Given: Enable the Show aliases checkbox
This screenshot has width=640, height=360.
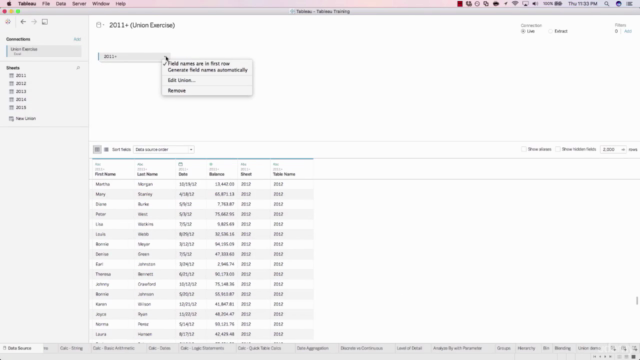Looking at the screenshot, I should pos(524,149).
